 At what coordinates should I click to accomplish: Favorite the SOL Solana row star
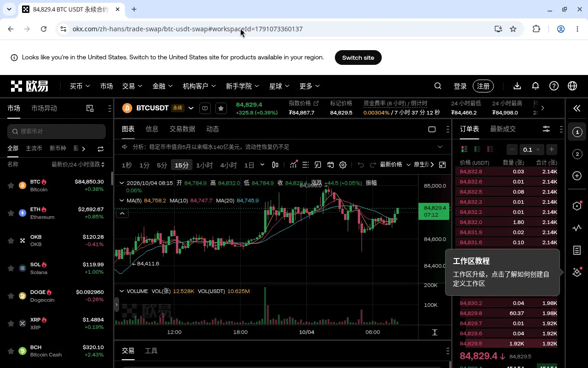[x=11, y=268]
